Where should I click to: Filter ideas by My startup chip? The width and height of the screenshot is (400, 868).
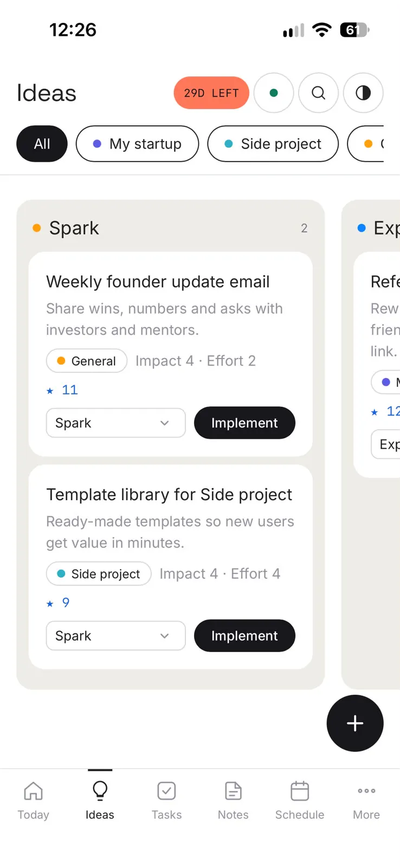coord(137,144)
